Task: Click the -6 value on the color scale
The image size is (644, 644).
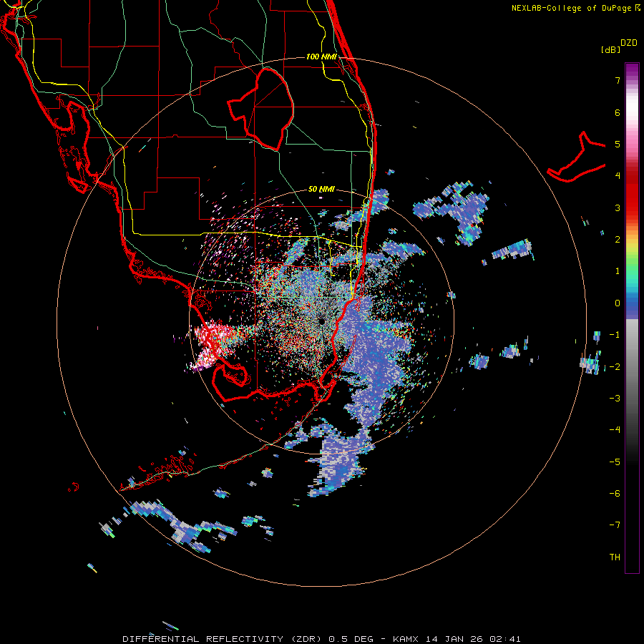Action: (615, 493)
